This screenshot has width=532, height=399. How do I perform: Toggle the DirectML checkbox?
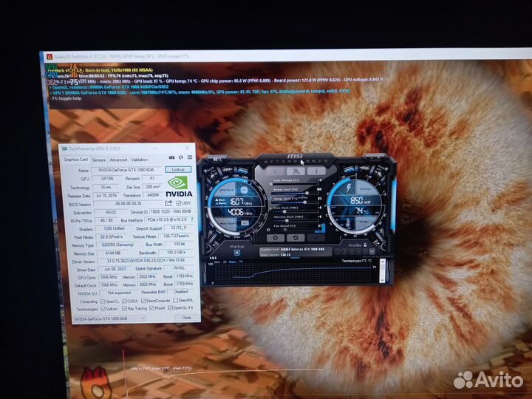pyautogui.click(x=175, y=300)
